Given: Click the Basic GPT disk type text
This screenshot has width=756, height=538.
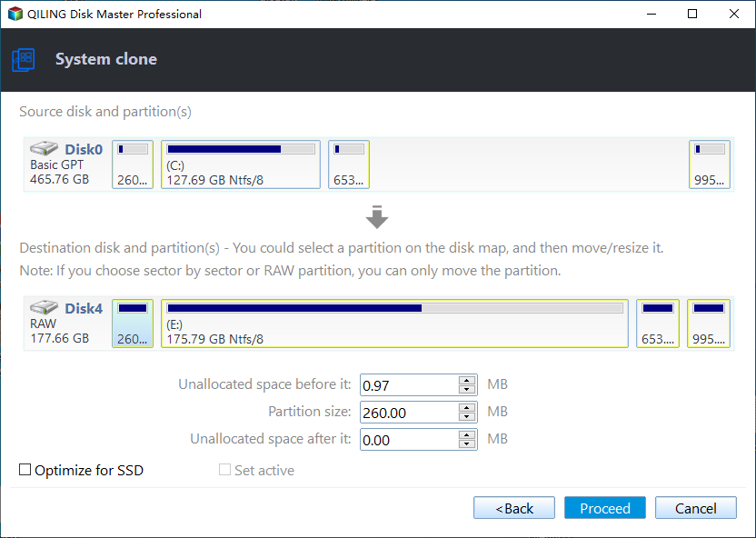Looking at the screenshot, I should point(56,164).
